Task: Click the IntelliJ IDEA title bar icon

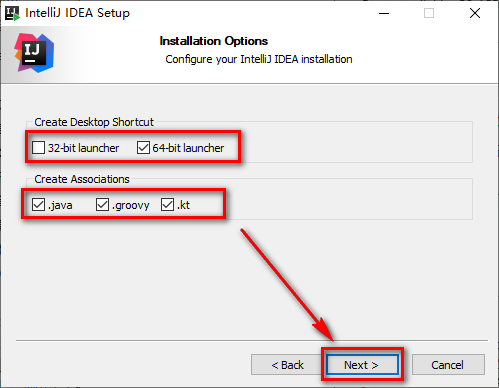Action: point(12,13)
